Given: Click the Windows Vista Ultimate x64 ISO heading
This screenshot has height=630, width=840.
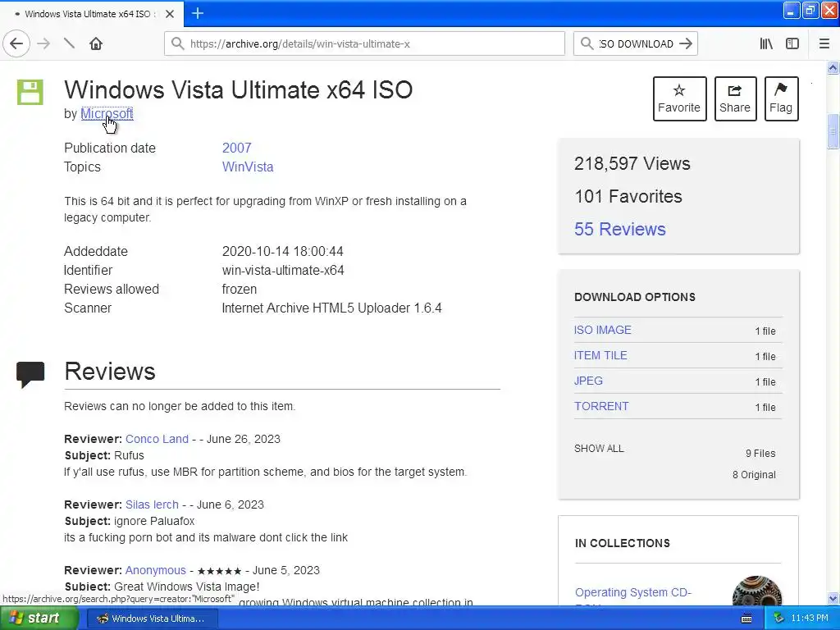Looking at the screenshot, I should pos(239,89).
